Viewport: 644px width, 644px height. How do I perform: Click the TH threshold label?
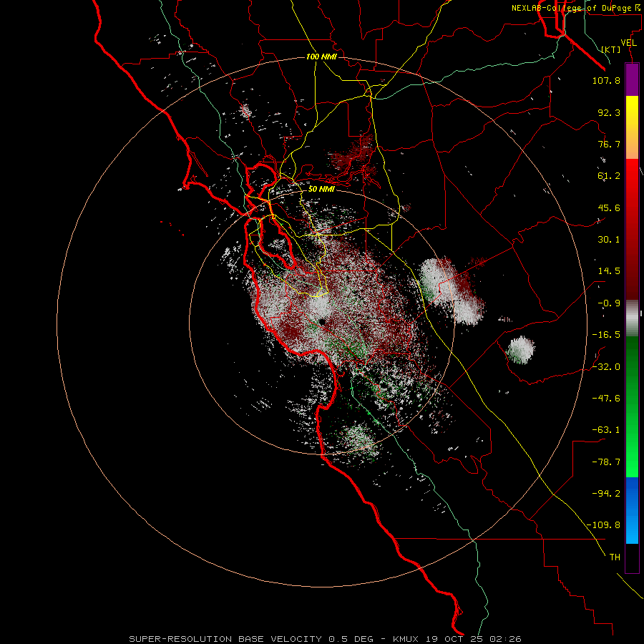615,557
